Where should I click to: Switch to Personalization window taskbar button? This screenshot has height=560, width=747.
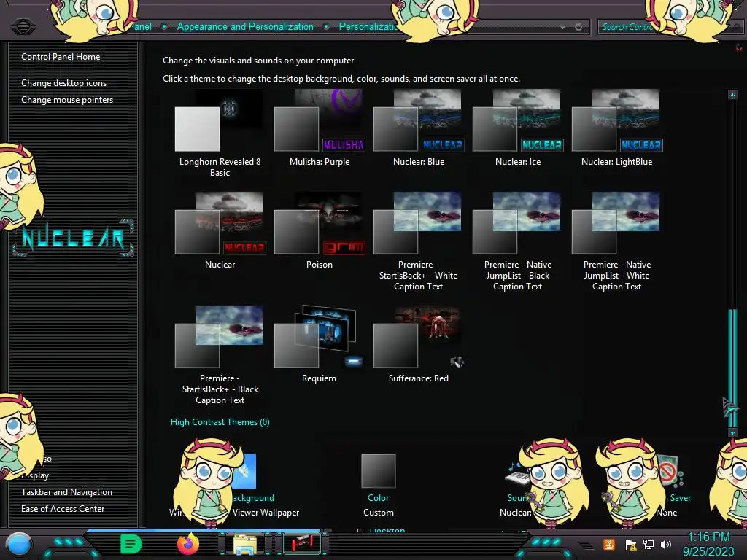[302, 544]
